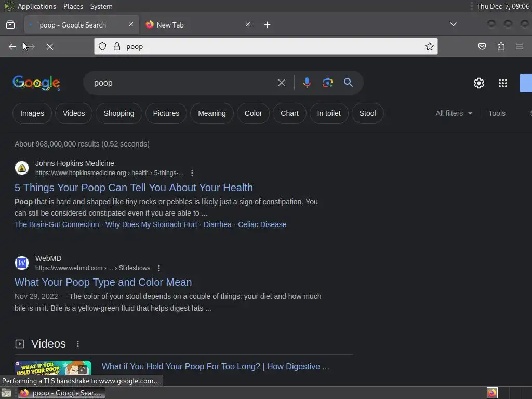Expand the list all tabs chevron
The height and width of the screenshot is (399, 532).
point(453,24)
